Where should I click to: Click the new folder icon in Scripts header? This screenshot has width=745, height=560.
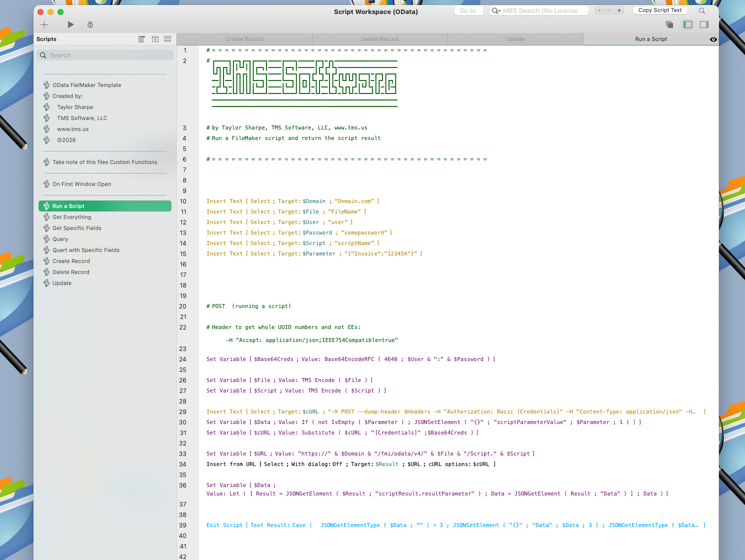155,39
